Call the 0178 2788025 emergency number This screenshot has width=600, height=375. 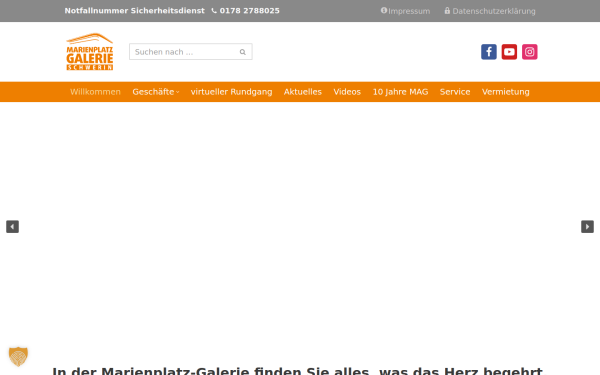(246, 11)
